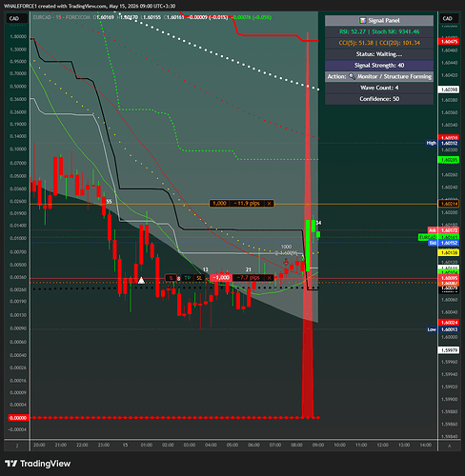Click the red -1,000 quantity label
Screen dimensions: 465x476
click(221, 278)
